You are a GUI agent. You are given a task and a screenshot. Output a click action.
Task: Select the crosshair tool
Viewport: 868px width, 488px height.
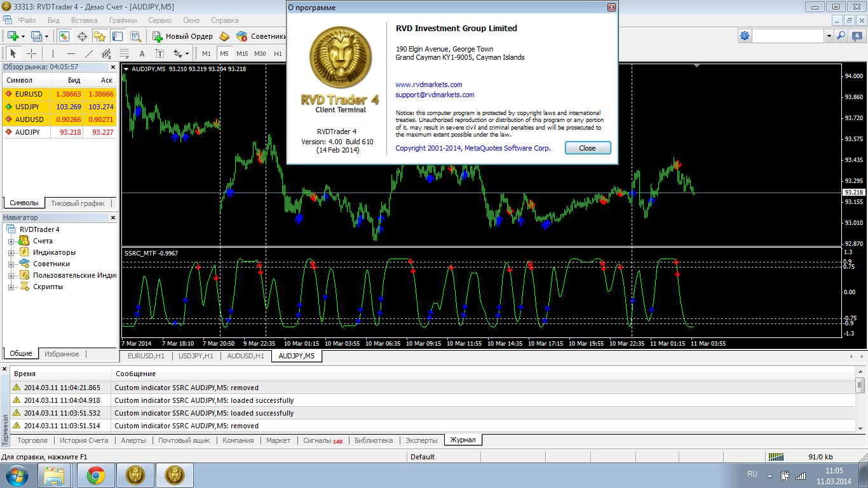point(31,53)
